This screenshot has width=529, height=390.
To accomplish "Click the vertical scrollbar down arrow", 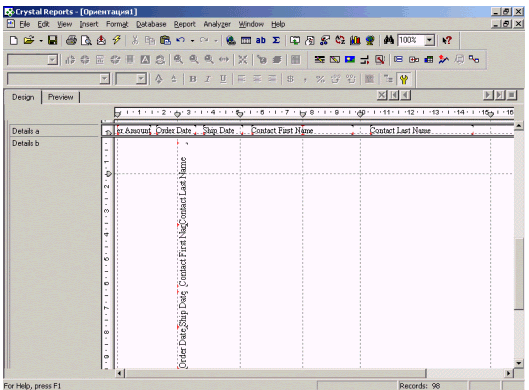I will click(x=519, y=363).
